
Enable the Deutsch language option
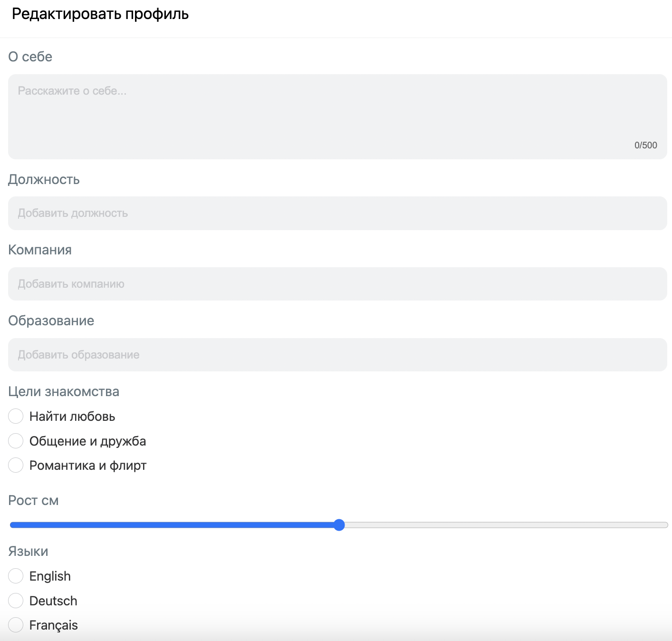(16, 601)
